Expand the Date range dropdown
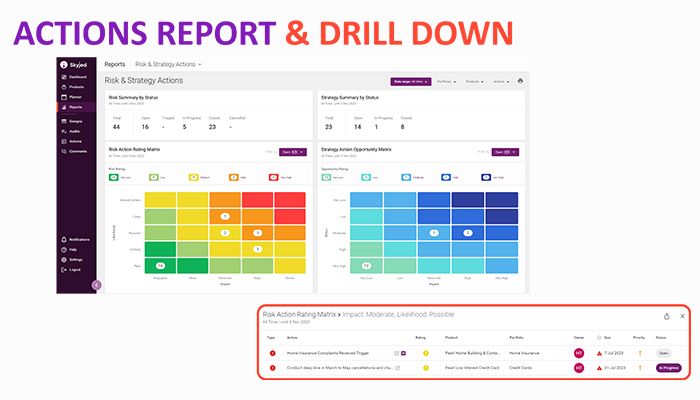 pos(410,80)
